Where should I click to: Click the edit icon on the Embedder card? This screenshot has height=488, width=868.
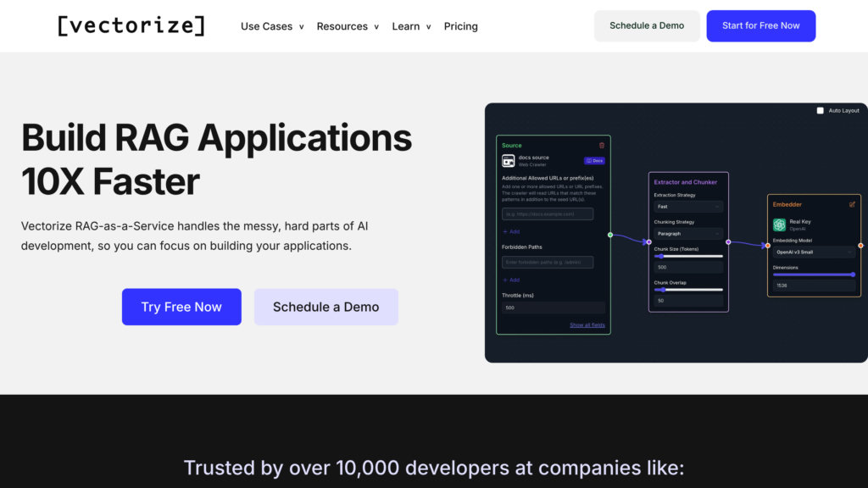click(852, 204)
